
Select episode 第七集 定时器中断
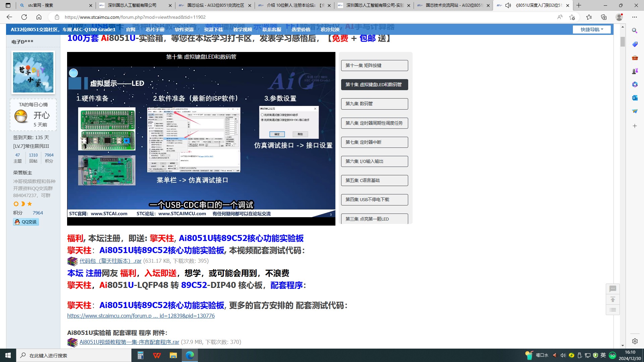point(375,142)
